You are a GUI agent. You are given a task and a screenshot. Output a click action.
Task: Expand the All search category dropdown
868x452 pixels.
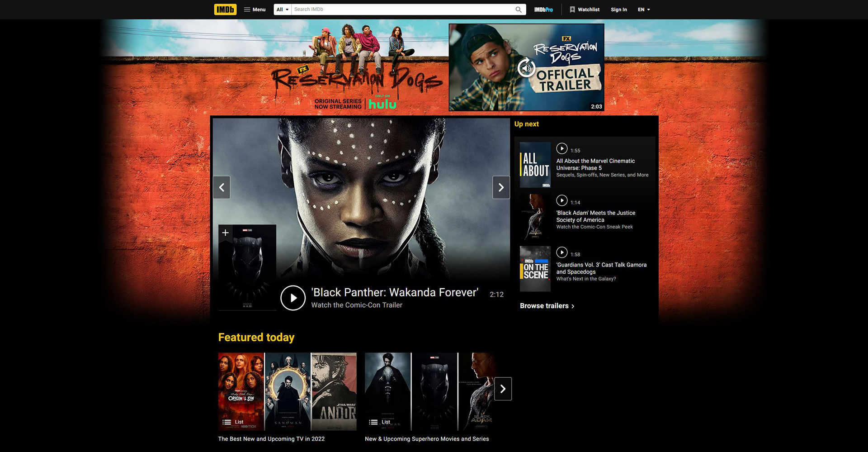(x=283, y=10)
